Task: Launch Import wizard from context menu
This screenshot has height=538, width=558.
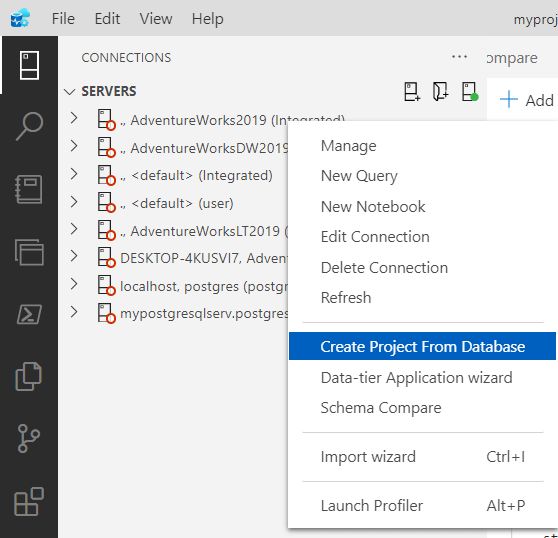Action: pos(422,457)
